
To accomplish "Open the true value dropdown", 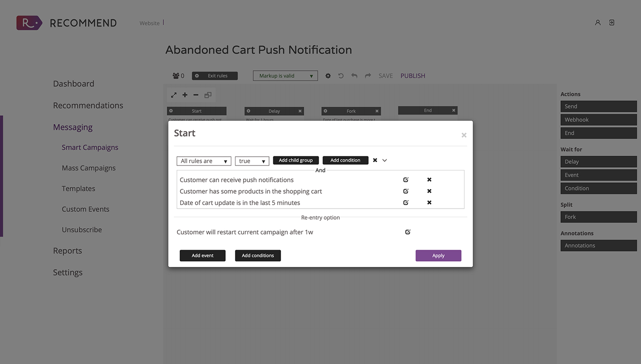I will click(252, 161).
